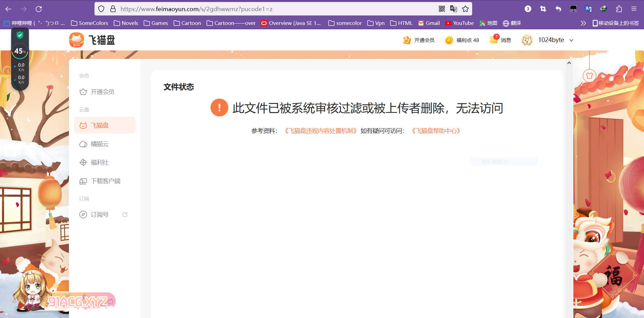The image size is (644, 318).
Task: Click the 飞猫盘 logo in header
Action: (92, 40)
